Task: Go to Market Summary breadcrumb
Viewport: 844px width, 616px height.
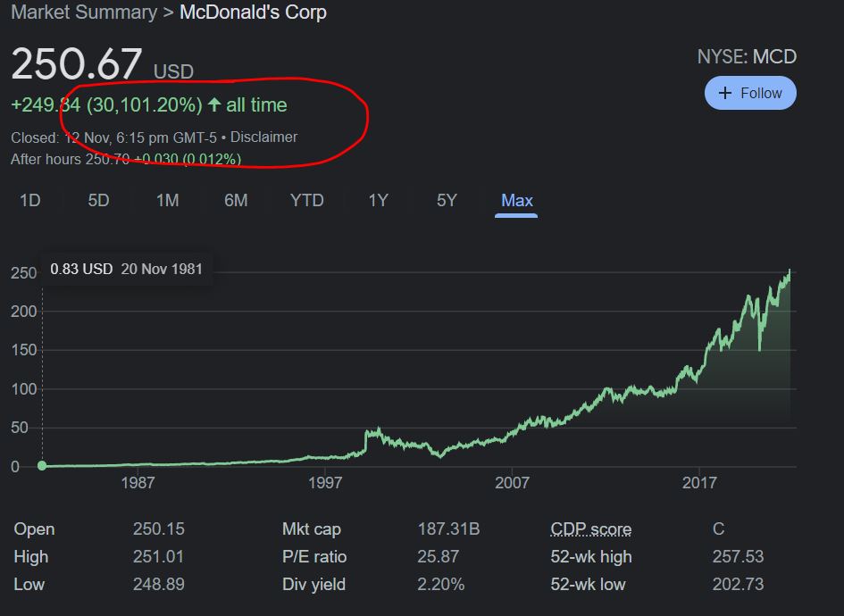Action: [x=83, y=12]
